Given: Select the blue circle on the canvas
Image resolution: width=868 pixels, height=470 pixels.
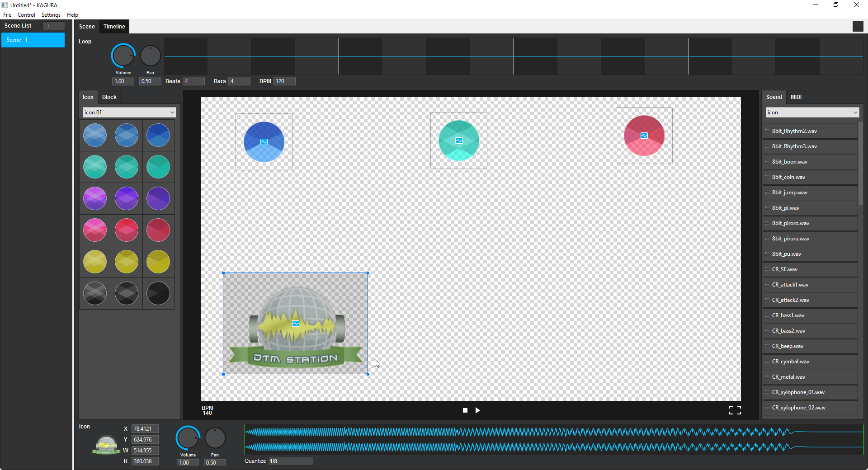Looking at the screenshot, I should [264, 142].
